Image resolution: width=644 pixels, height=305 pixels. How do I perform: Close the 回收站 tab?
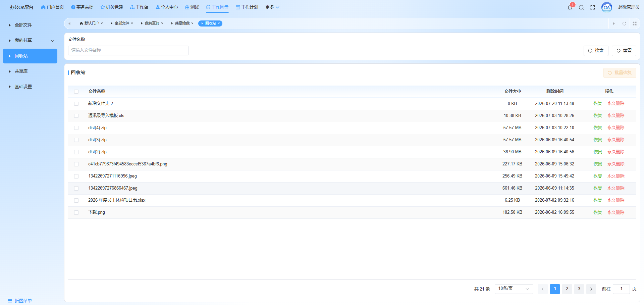click(219, 23)
